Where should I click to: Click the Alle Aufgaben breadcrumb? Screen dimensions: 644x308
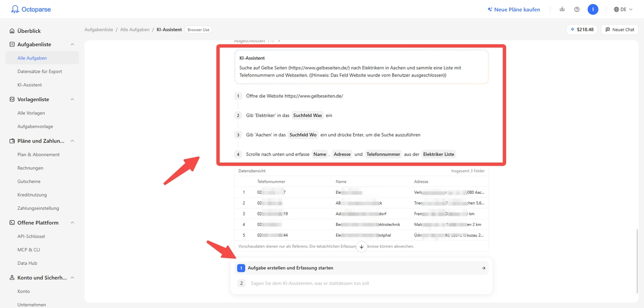(135, 30)
